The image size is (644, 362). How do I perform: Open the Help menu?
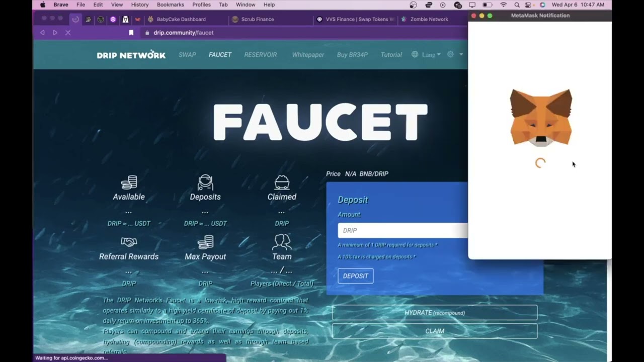pyautogui.click(x=269, y=5)
